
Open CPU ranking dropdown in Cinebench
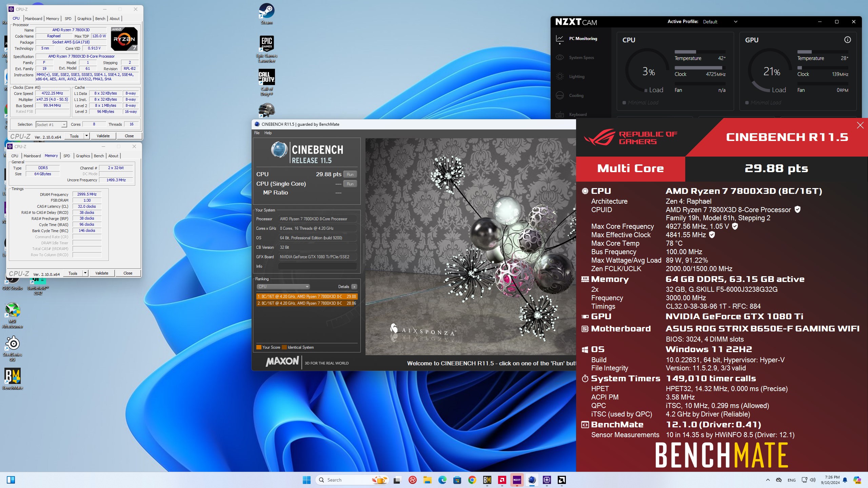[x=283, y=287]
